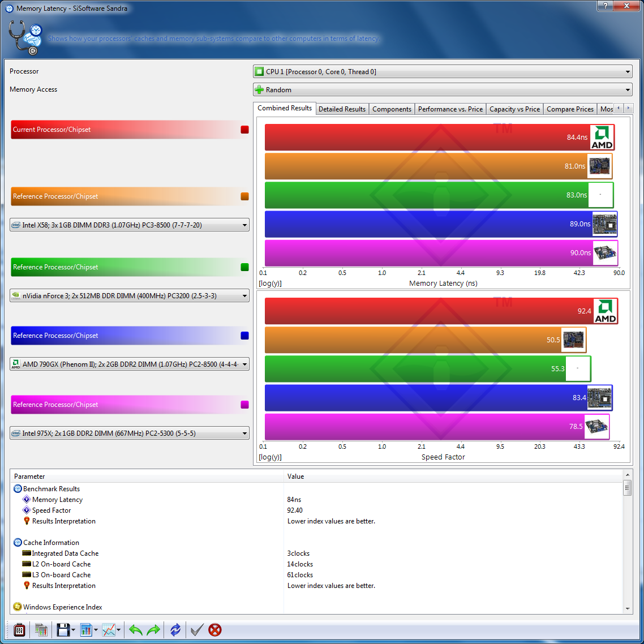
Task: Click the L3 On-board Cache chip icon
Action: (x=27, y=574)
